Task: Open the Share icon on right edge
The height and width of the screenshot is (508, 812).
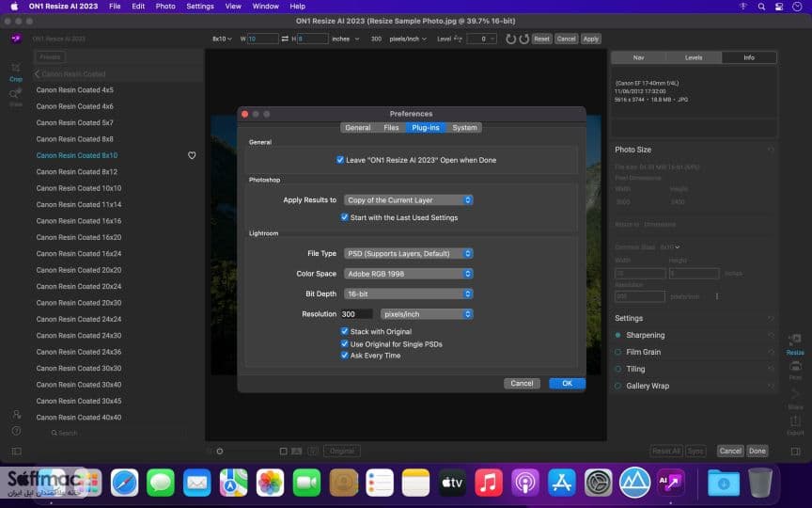Action: tap(795, 398)
